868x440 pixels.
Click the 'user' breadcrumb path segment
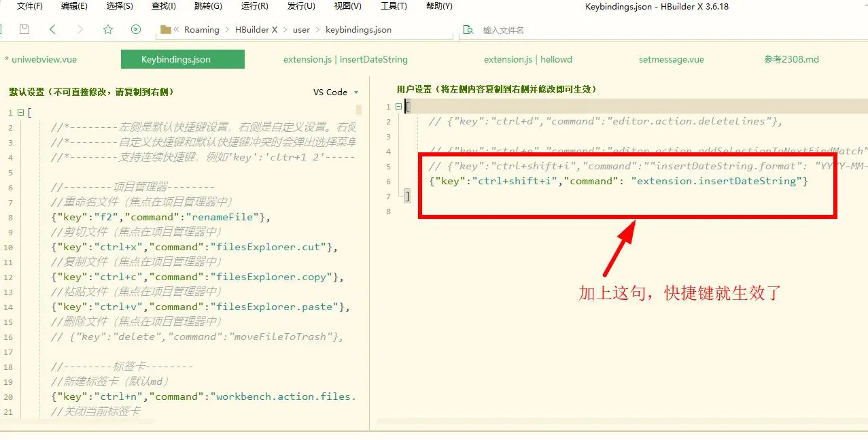[x=301, y=30]
